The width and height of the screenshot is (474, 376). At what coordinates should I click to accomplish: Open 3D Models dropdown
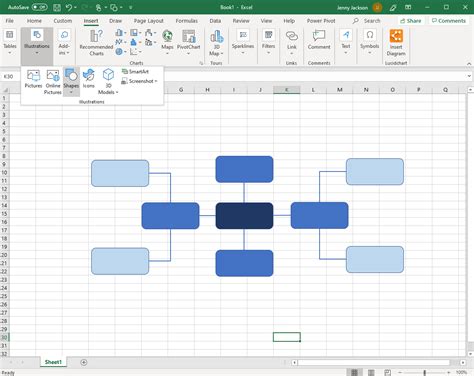pos(108,82)
